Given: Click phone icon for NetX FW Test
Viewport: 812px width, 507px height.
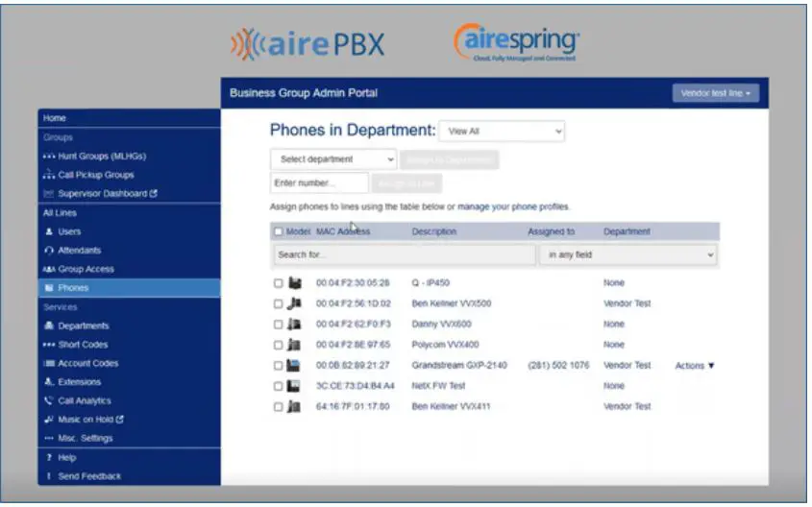Looking at the screenshot, I should 294,386.
